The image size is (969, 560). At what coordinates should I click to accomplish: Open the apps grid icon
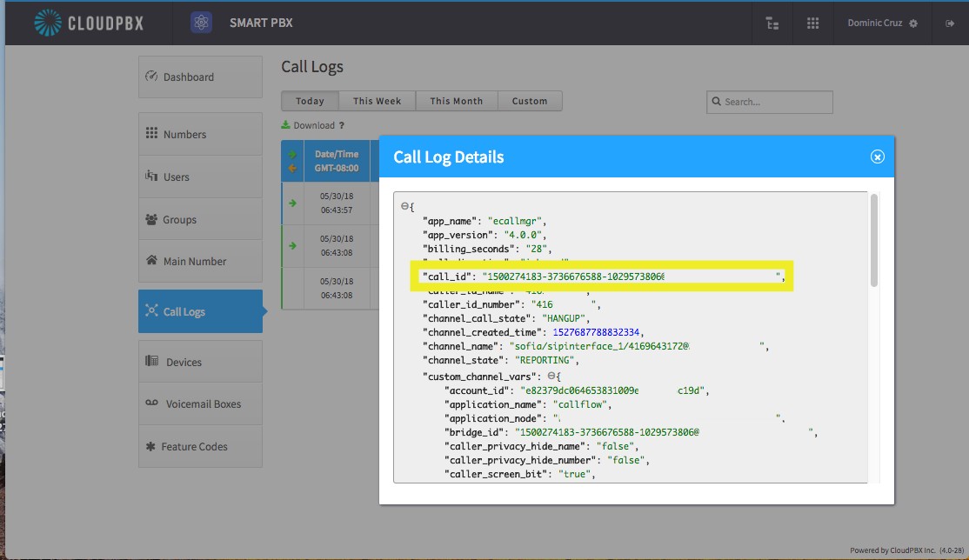(x=812, y=23)
